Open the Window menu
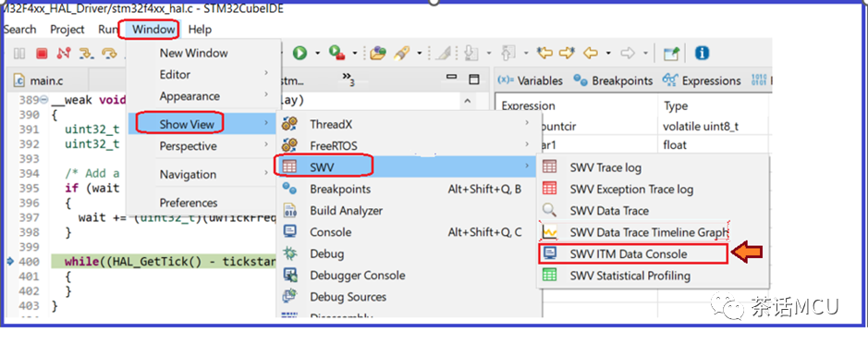This screenshot has height=345, width=868. pyautogui.click(x=153, y=30)
